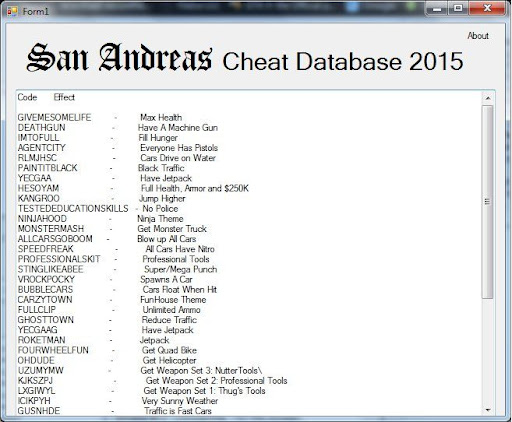Viewport: 512px width, 422px height.
Task: Click the ROKETMAN code
Action: [42, 340]
